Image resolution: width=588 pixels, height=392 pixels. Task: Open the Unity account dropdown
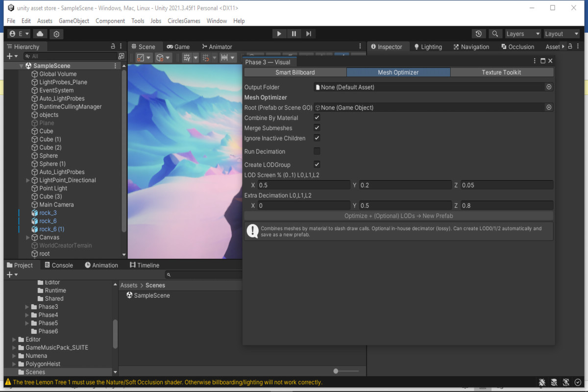pyautogui.click(x=20, y=34)
